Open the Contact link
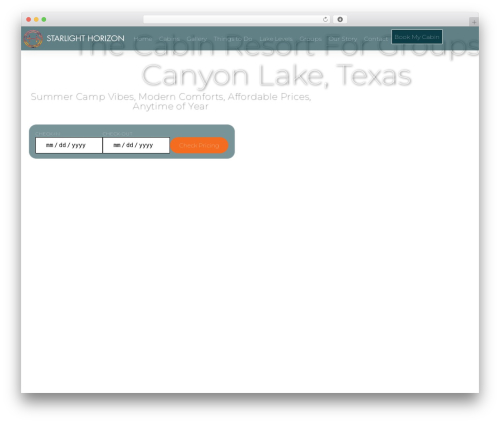The width and height of the screenshot is (500, 423). click(x=376, y=39)
